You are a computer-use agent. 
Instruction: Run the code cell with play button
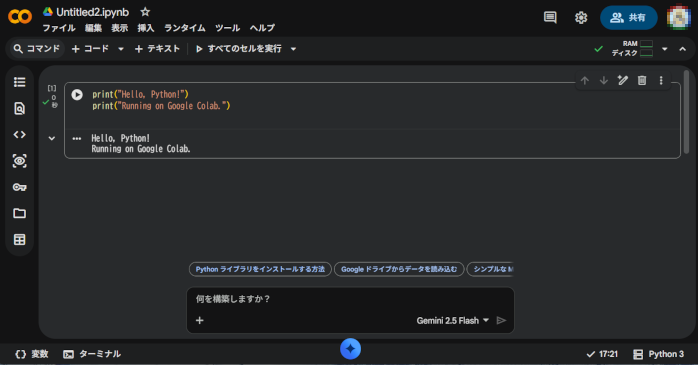tap(77, 94)
